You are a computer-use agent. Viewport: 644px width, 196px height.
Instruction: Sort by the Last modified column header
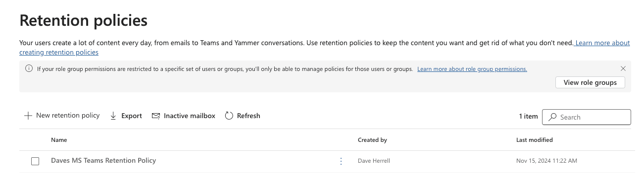535,140
